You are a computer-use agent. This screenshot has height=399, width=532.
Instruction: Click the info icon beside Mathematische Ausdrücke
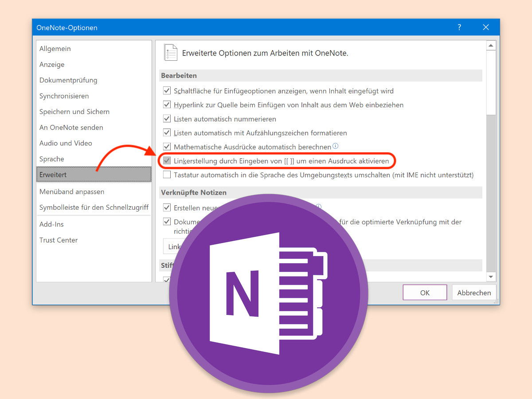336,146
